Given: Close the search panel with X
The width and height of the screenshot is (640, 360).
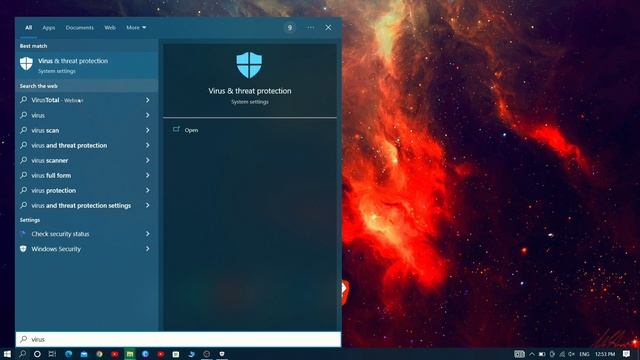Looking at the screenshot, I should tap(328, 28).
